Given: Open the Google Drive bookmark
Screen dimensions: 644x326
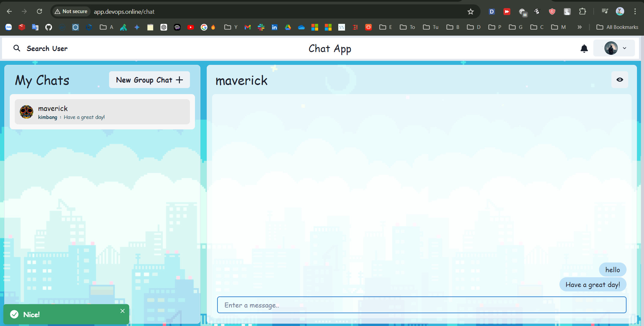Looking at the screenshot, I should [x=288, y=27].
